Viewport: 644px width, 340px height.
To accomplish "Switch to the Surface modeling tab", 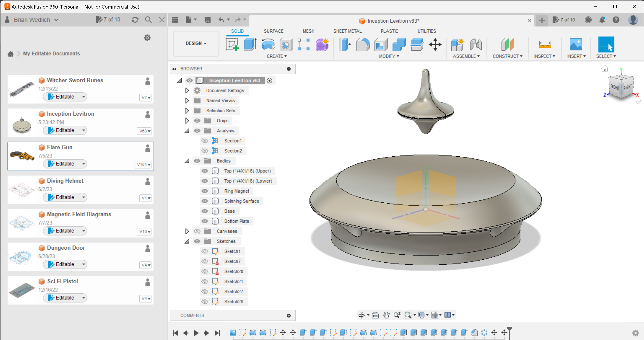I will tap(273, 31).
